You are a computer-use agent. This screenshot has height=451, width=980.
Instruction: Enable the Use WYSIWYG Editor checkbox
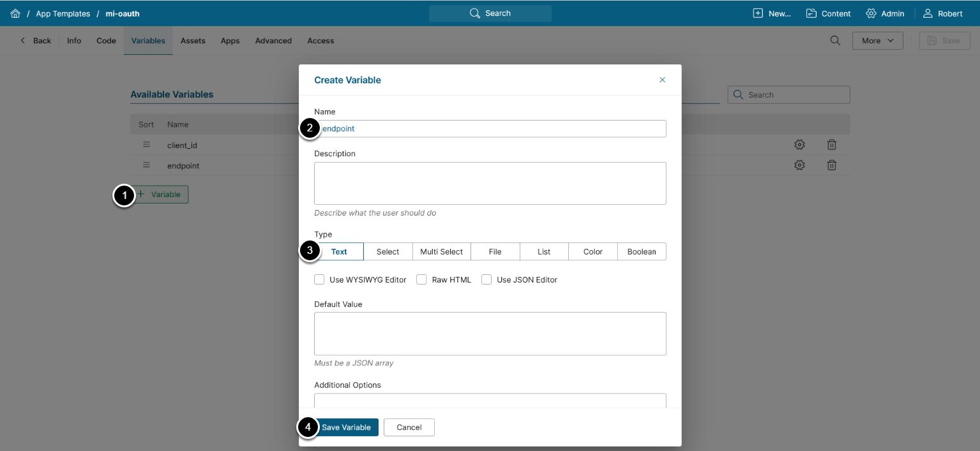[319, 279]
